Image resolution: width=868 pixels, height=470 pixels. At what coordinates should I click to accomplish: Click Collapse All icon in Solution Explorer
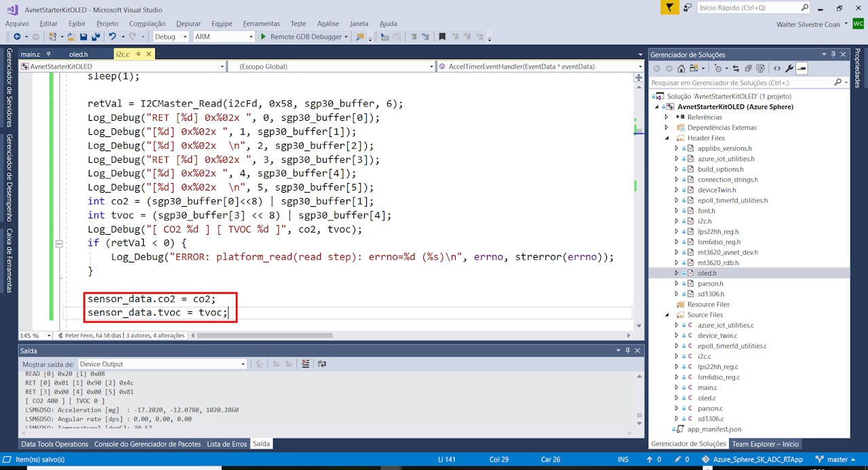tap(748, 68)
